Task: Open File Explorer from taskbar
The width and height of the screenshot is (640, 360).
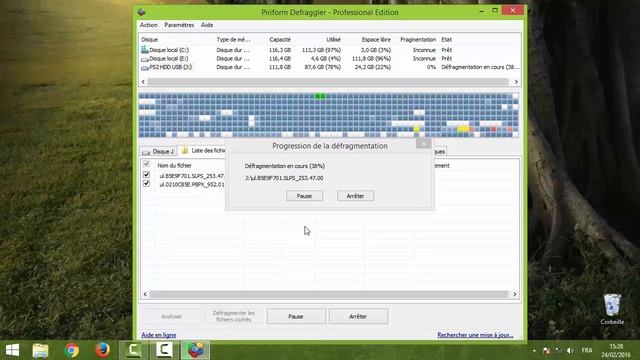Action: coord(40,350)
